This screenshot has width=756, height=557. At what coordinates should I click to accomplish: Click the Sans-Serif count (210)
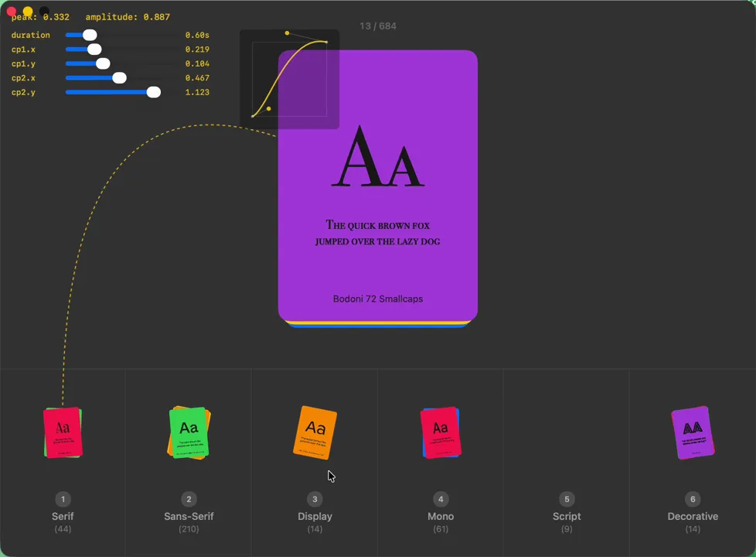[x=189, y=529]
